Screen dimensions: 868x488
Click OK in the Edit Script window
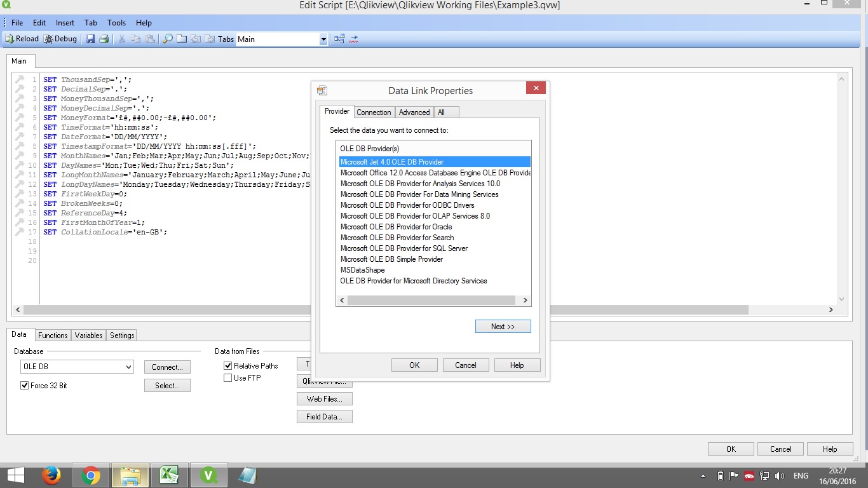point(731,449)
